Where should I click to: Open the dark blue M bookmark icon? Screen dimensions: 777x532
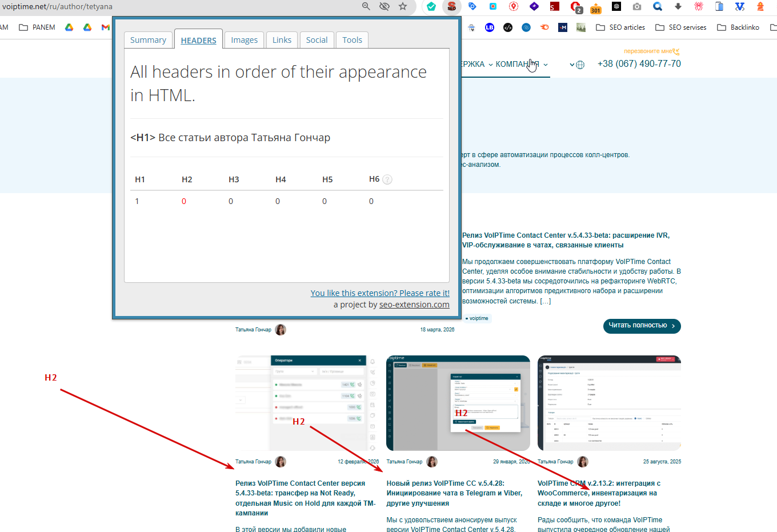[x=563, y=27]
